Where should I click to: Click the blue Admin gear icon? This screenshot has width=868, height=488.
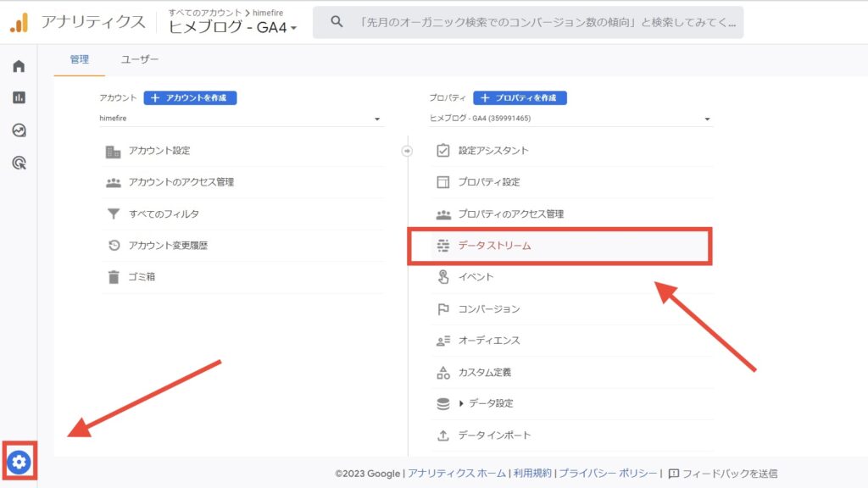19,462
